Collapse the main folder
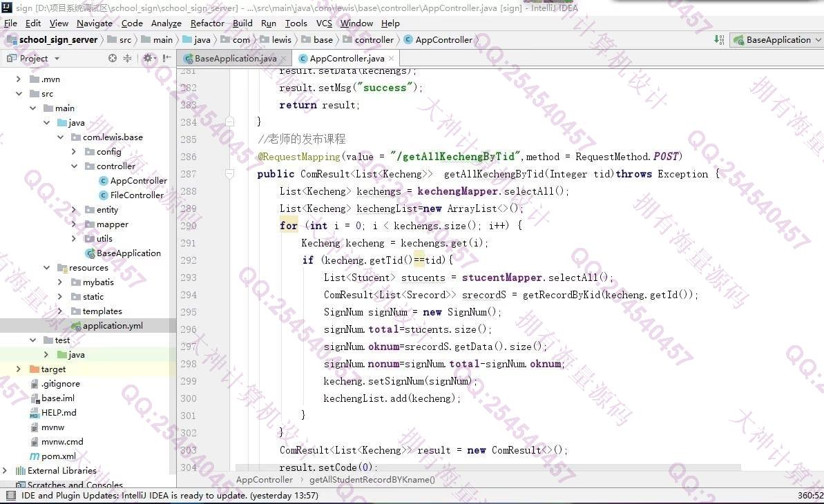This screenshot has height=504, width=824. (x=32, y=108)
